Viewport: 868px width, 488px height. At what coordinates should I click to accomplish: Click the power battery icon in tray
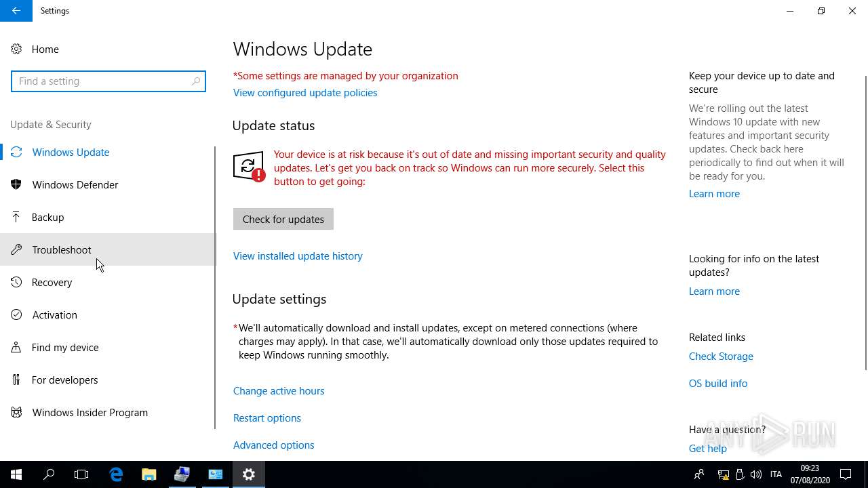pyautogui.click(x=740, y=474)
